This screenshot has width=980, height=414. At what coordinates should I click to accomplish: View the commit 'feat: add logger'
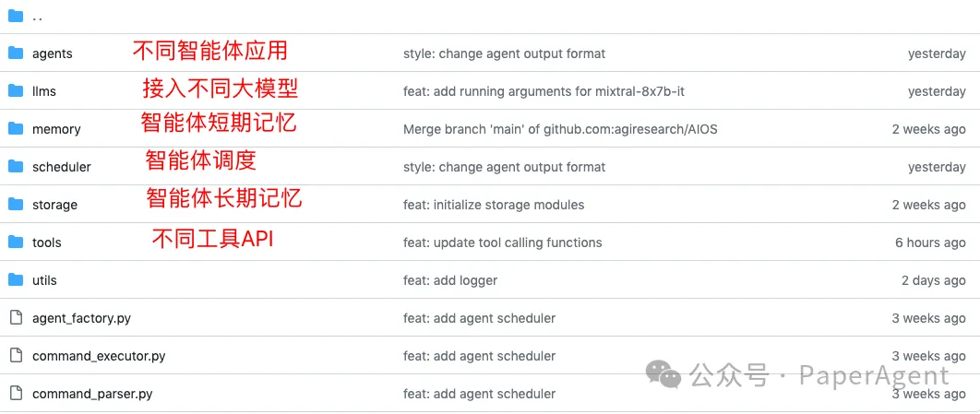450,280
